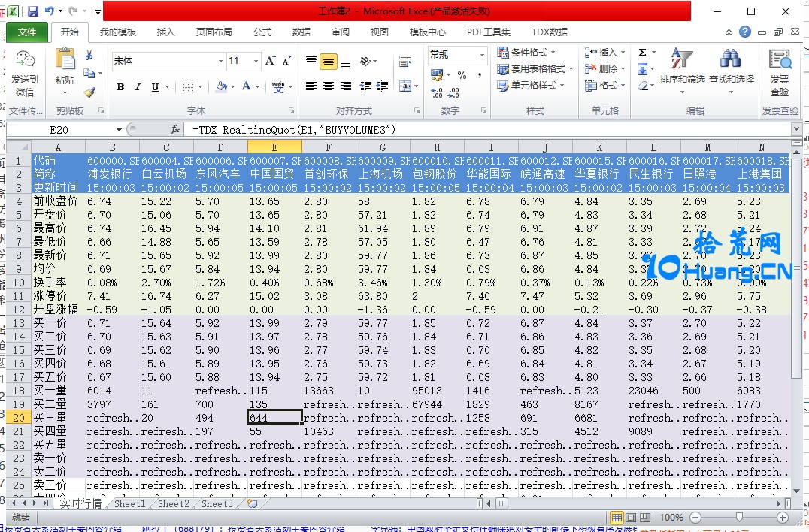809x532 pixels.
Task: Click the Paste clipboard icon
Action: [x=65, y=59]
